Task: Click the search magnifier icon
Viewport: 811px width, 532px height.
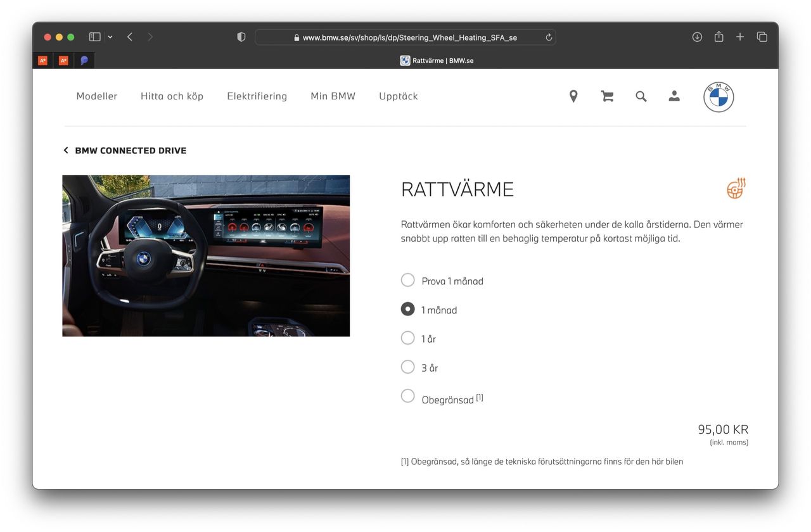Action: pyautogui.click(x=641, y=96)
